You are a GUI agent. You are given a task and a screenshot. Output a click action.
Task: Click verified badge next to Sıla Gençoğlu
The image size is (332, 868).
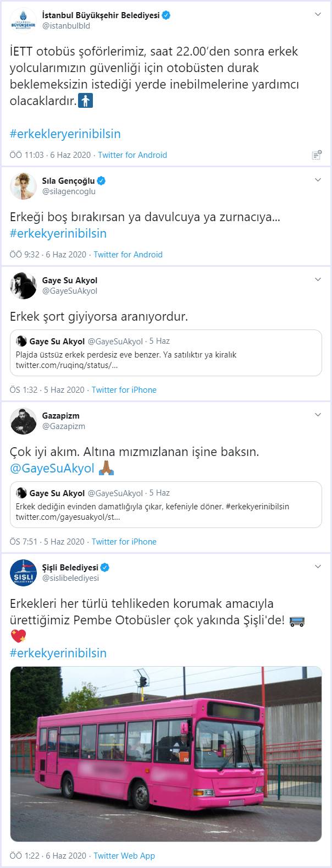(102, 180)
